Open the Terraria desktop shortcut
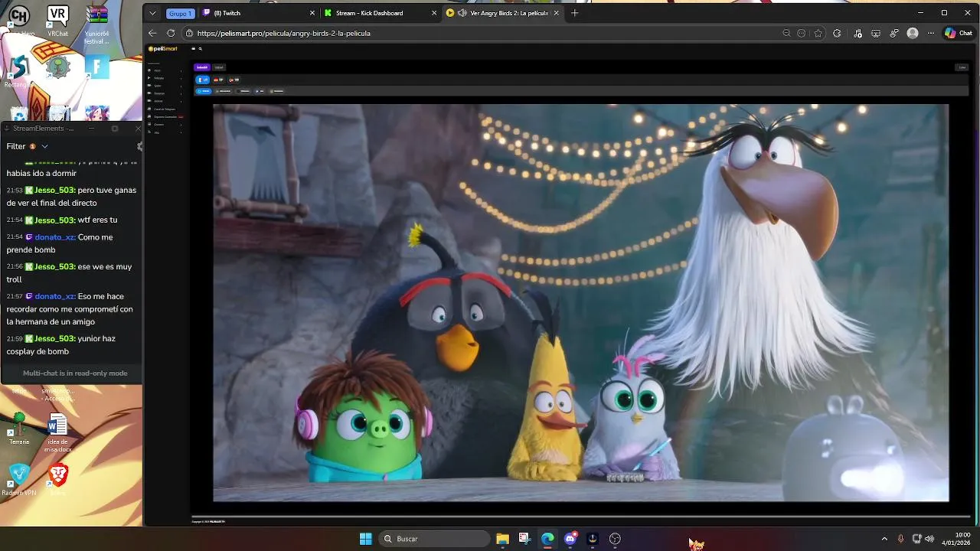980x551 pixels. coord(19,429)
